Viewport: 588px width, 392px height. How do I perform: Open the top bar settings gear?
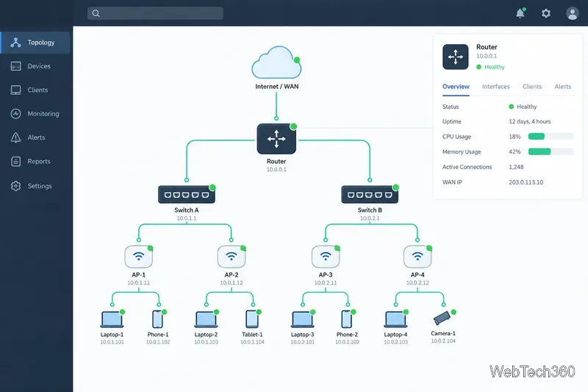pos(546,13)
